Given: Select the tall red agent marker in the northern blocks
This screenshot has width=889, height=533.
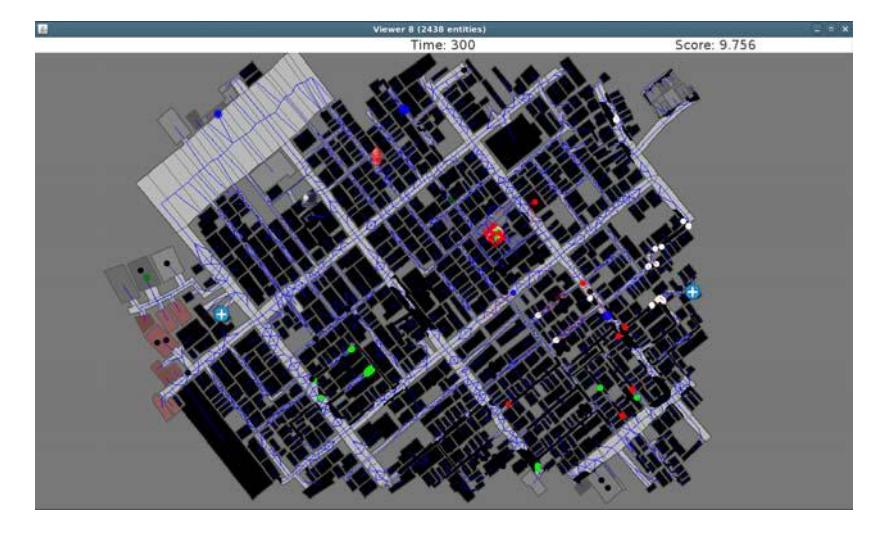Looking at the screenshot, I should (377, 156).
